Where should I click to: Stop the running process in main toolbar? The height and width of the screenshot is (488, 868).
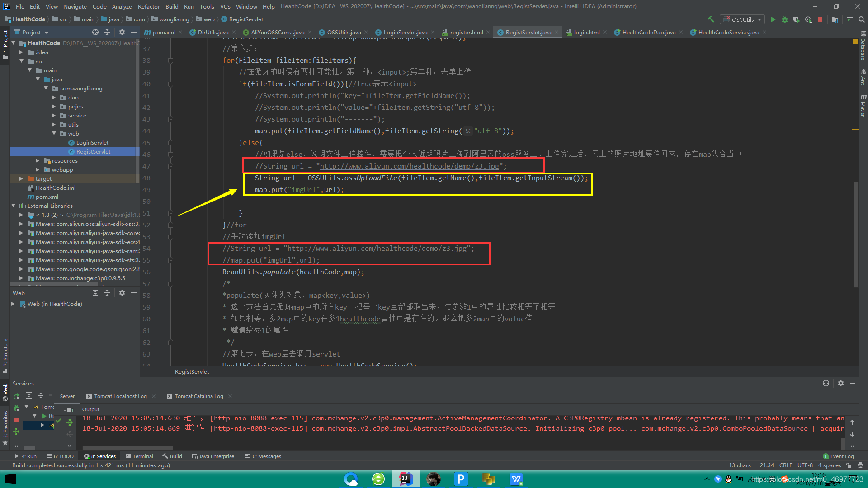tap(820, 19)
